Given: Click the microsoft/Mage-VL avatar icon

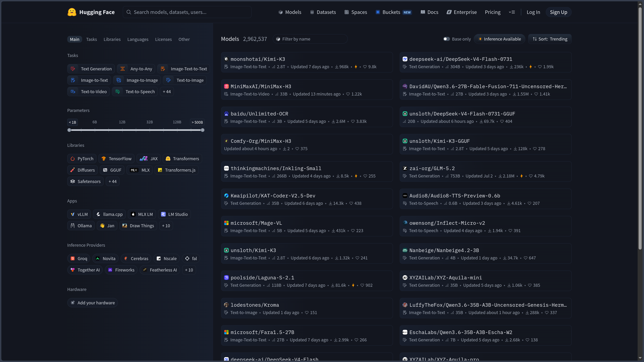Looking at the screenshot, I should pyautogui.click(x=226, y=223).
